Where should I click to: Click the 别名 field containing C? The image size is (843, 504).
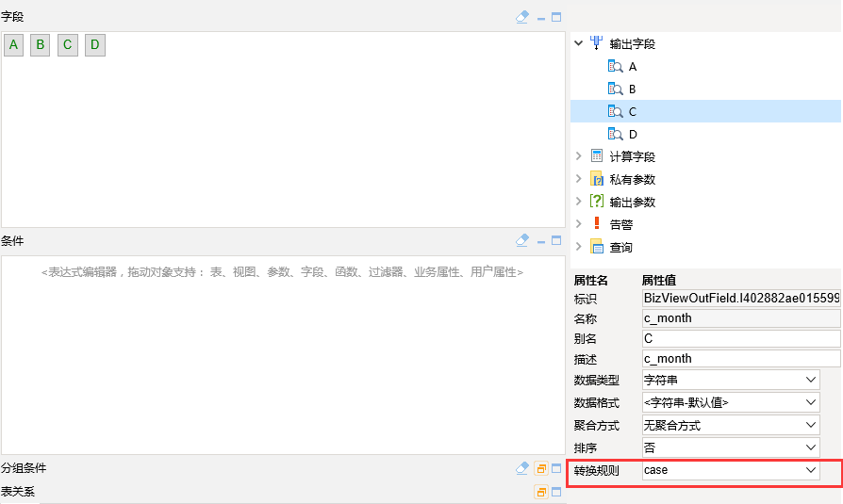[741, 338]
